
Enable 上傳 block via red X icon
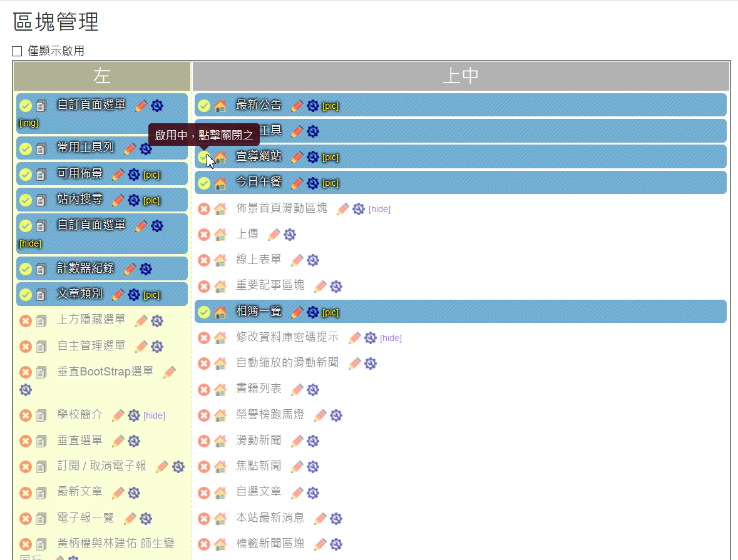coord(204,235)
